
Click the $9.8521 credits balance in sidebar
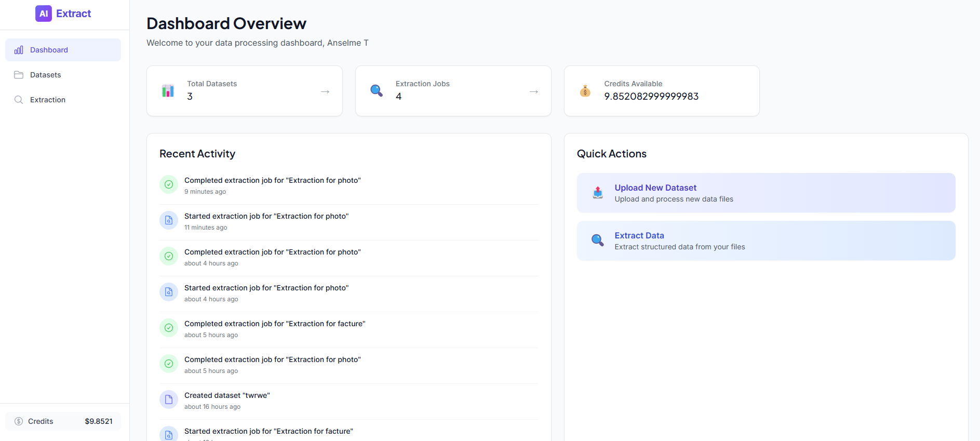(x=99, y=421)
